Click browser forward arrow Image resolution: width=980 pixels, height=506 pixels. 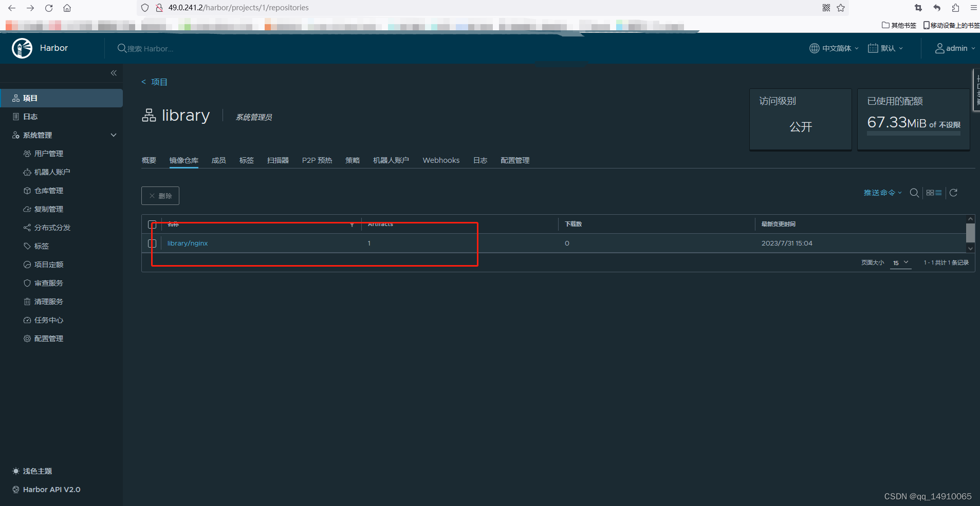[30, 8]
